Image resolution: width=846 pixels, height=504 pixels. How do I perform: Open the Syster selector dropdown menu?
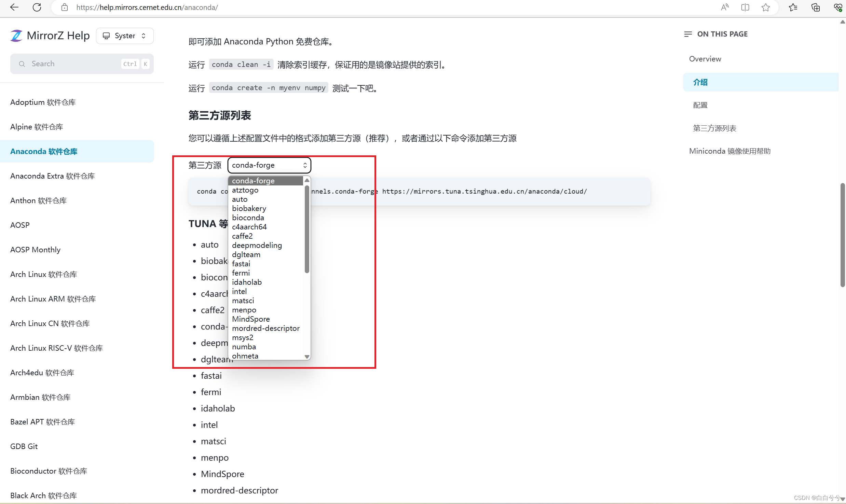click(x=124, y=36)
